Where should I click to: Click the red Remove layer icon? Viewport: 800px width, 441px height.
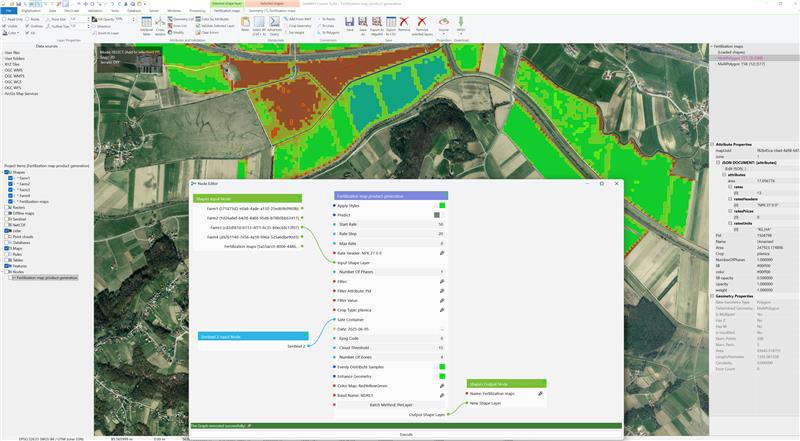(404, 24)
